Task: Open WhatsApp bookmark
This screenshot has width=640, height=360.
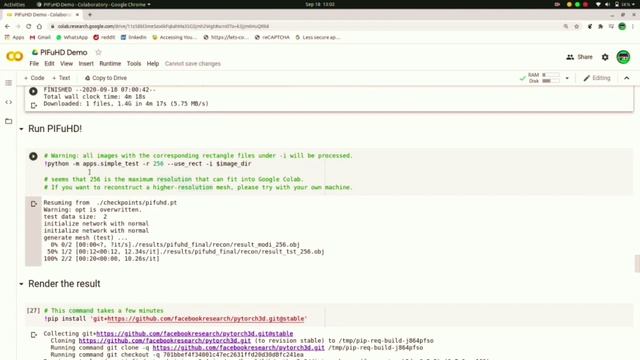Action: pyautogui.click(x=72, y=37)
